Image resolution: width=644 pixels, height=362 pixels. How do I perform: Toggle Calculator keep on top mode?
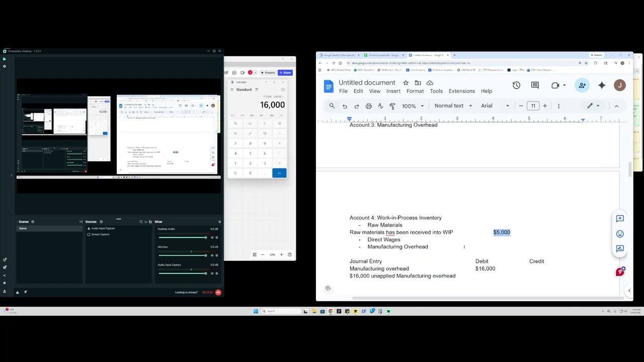pos(257,89)
